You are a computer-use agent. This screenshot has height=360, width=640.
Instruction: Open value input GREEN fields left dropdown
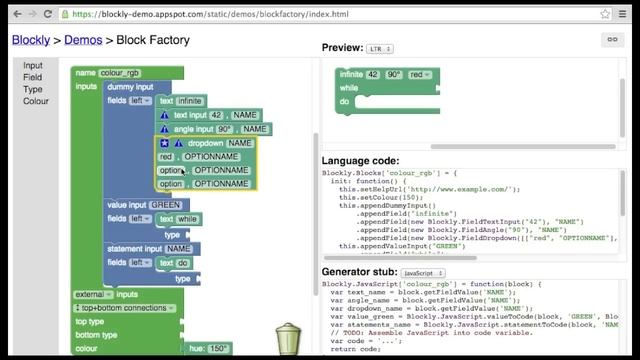click(140, 219)
